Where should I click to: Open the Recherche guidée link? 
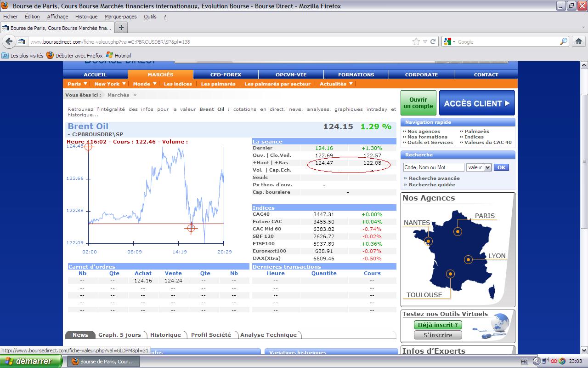pos(431,184)
